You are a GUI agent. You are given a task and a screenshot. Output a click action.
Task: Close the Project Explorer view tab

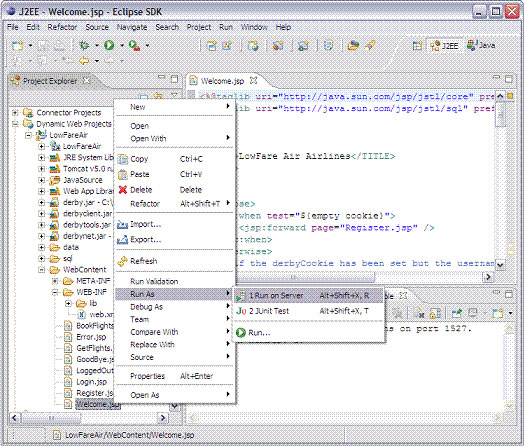click(86, 81)
